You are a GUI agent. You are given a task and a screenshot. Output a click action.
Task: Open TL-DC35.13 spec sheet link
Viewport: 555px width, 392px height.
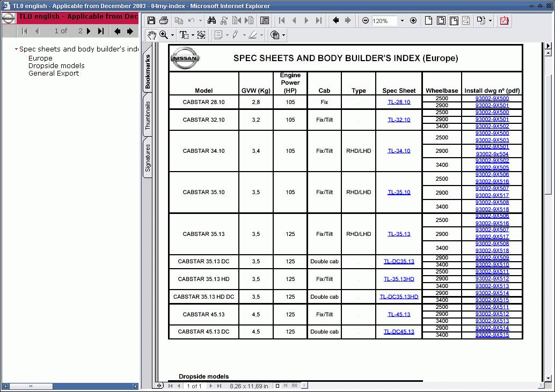click(399, 262)
